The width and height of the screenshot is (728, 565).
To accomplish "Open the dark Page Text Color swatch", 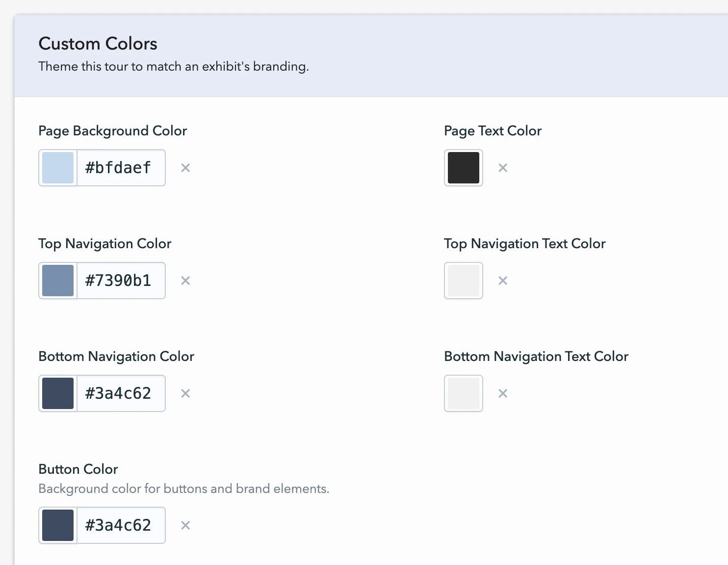I will coord(464,168).
